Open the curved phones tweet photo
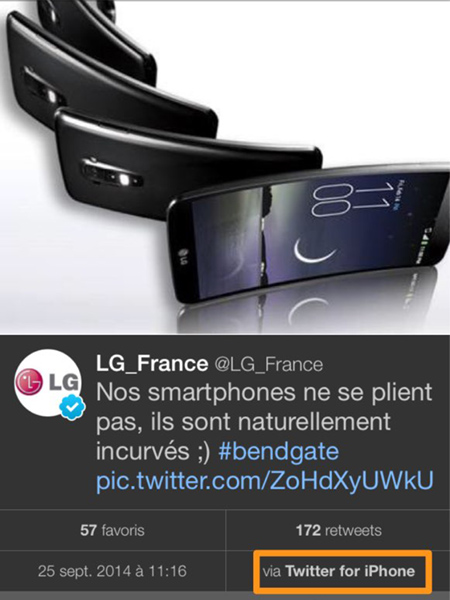The width and height of the screenshot is (450, 600). pyautogui.click(x=225, y=167)
